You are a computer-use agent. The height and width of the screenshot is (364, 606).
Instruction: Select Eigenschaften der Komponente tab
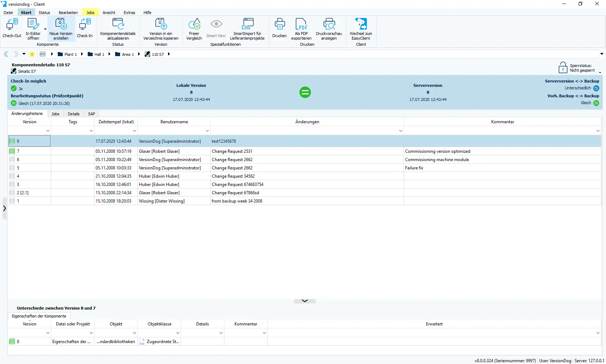[x=39, y=316]
